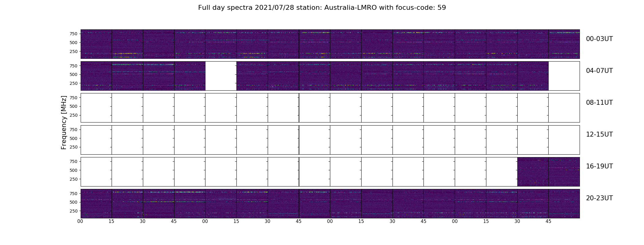This screenshot has width=644, height=245.
Task: Select the 'Frequency [MHz]' y-axis label
Action: [x=64, y=123]
